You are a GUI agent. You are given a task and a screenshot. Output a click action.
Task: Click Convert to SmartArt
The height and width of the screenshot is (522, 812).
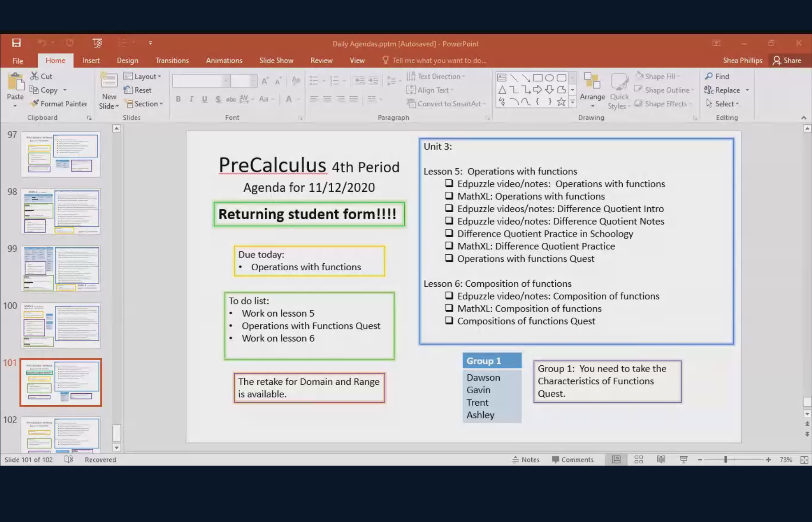coord(446,103)
